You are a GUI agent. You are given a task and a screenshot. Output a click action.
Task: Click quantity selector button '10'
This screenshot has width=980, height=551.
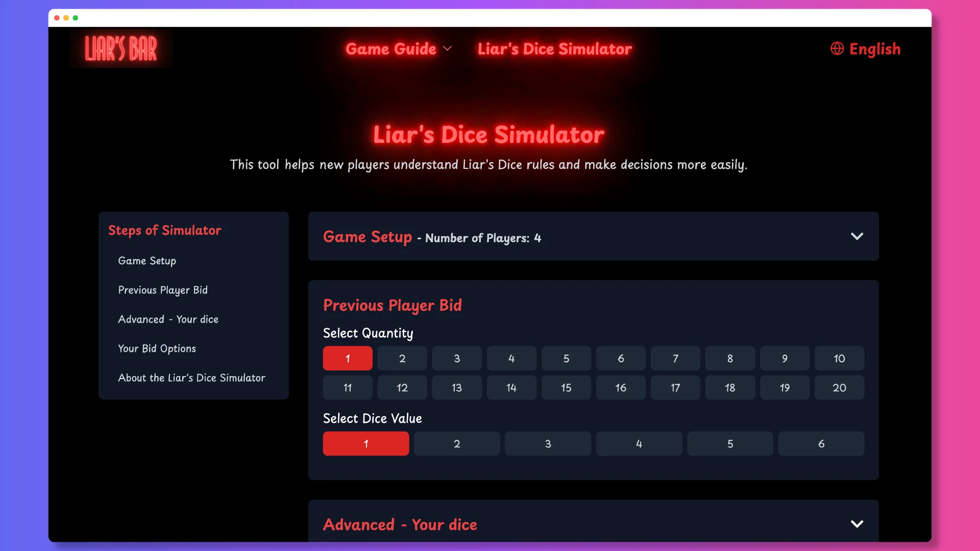click(839, 358)
